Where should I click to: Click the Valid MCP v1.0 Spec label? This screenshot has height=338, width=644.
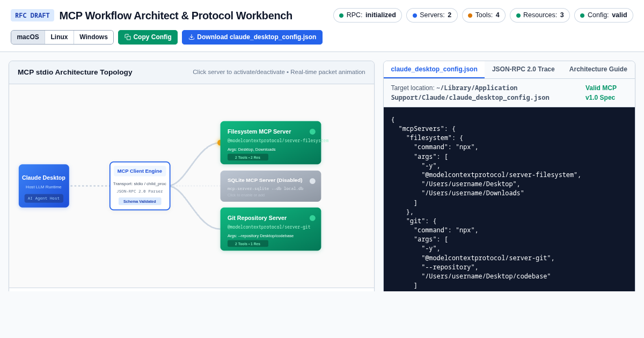[x=601, y=93]
